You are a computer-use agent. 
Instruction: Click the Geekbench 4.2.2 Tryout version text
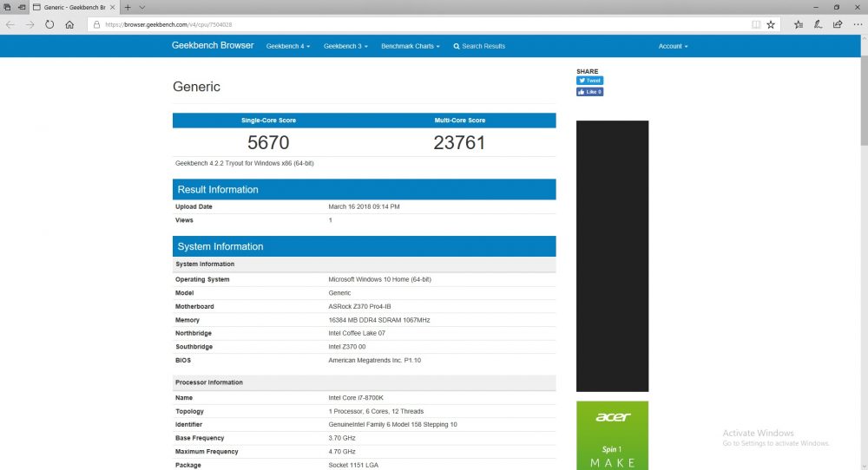pyautogui.click(x=244, y=164)
